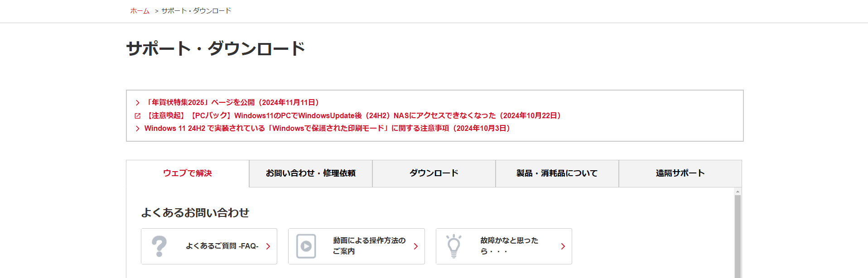
Task: Select the ウェブで解決 tab
Action: (x=188, y=173)
